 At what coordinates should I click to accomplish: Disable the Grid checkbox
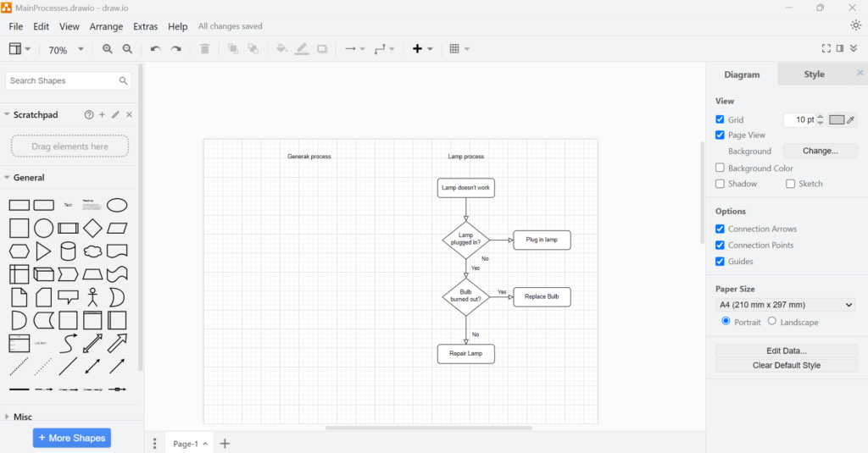(x=720, y=119)
